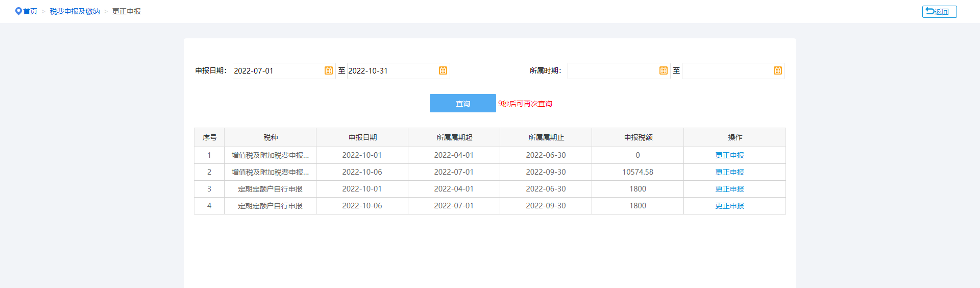Click the 申报税额 column header
This screenshot has width=980, height=288.
(x=638, y=137)
